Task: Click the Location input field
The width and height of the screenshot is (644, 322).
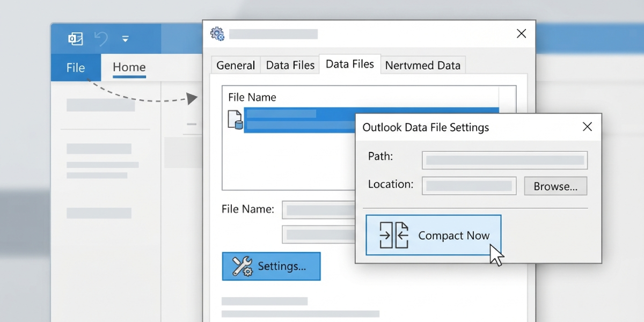Action: [469, 186]
